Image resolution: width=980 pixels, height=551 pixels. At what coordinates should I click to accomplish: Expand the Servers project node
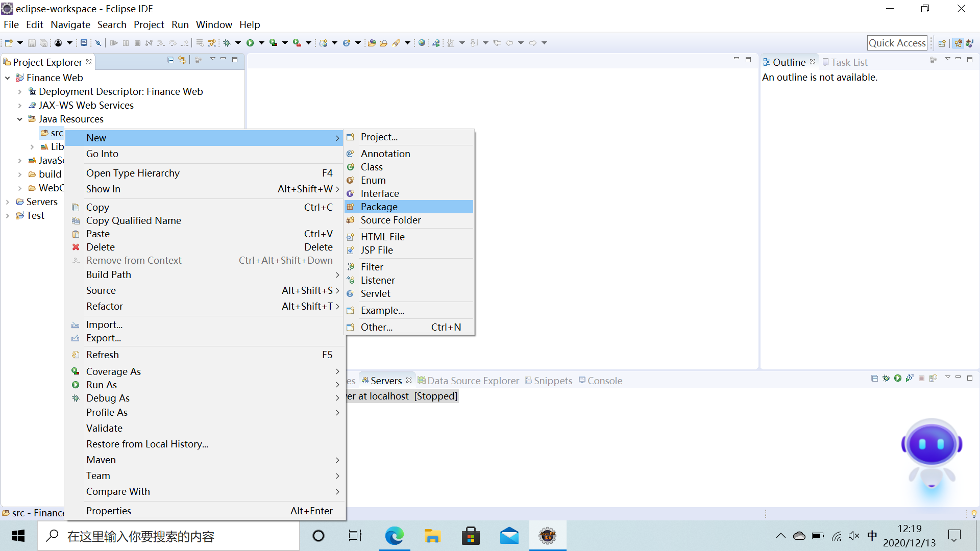[x=8, y=202]
